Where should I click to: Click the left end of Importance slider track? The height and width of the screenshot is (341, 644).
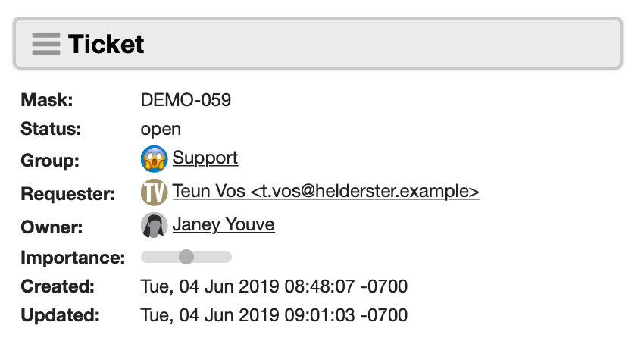[146, 257]
